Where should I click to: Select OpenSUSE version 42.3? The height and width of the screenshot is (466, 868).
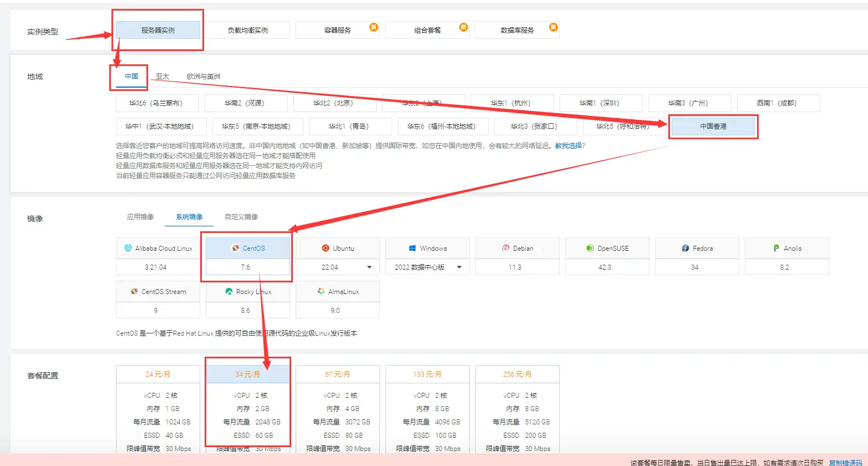point(607,267)
